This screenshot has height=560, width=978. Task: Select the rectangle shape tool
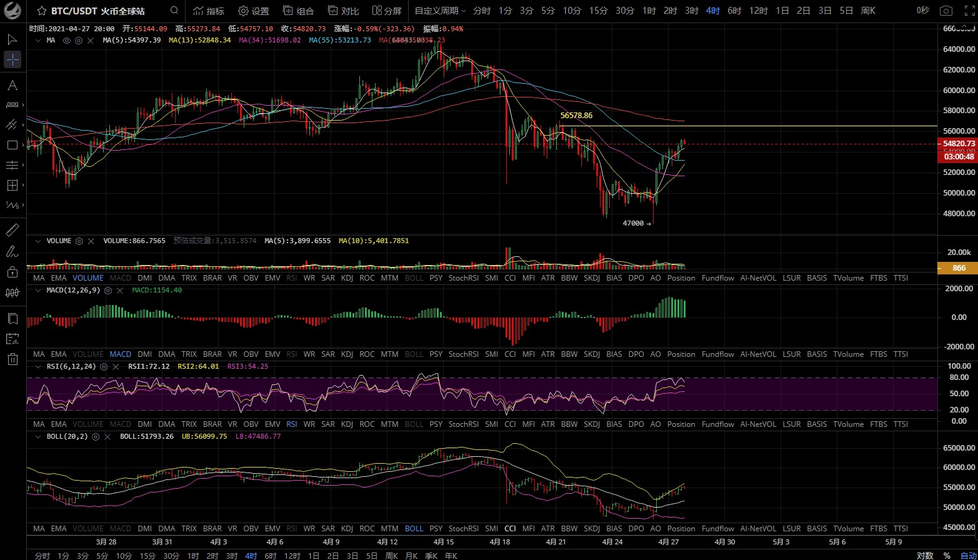pyautogui.click(x=12, y=145)
